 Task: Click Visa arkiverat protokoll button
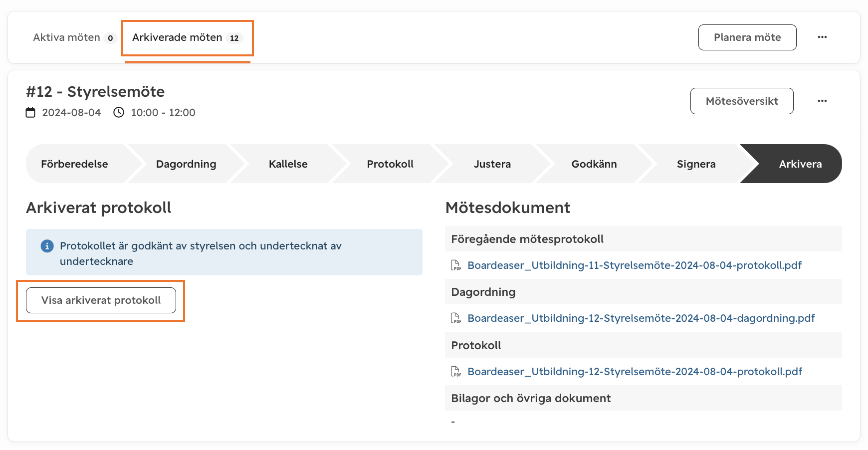click(101, 300)
